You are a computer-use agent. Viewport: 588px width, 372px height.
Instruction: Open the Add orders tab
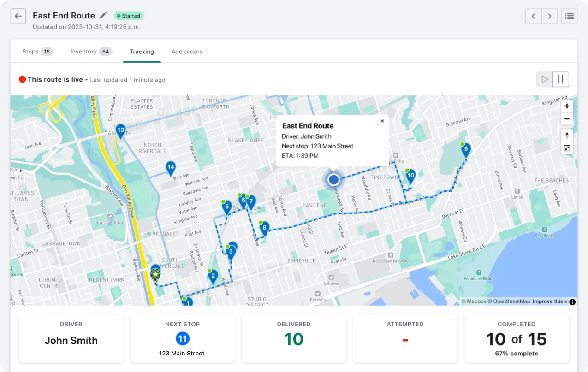[x=187, y=52]
